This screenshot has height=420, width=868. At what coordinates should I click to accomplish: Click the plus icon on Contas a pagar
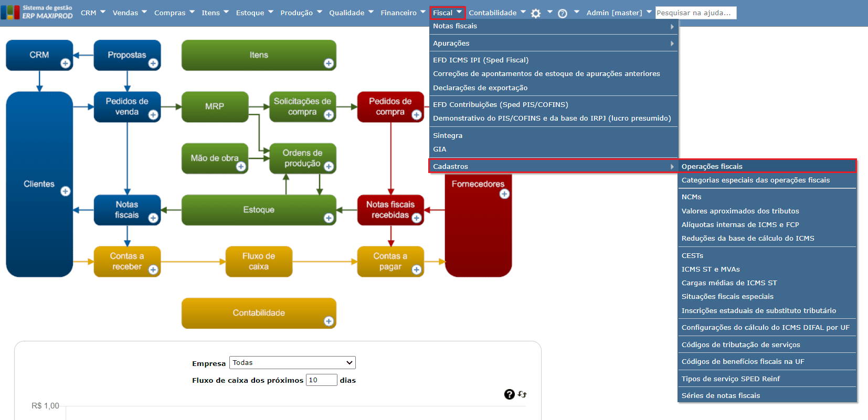(x=417, y=270)
